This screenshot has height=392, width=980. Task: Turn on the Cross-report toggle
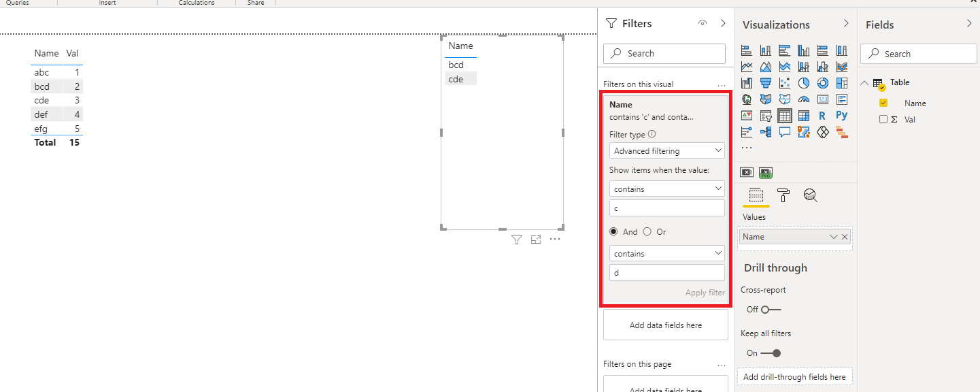click(771, 310)
